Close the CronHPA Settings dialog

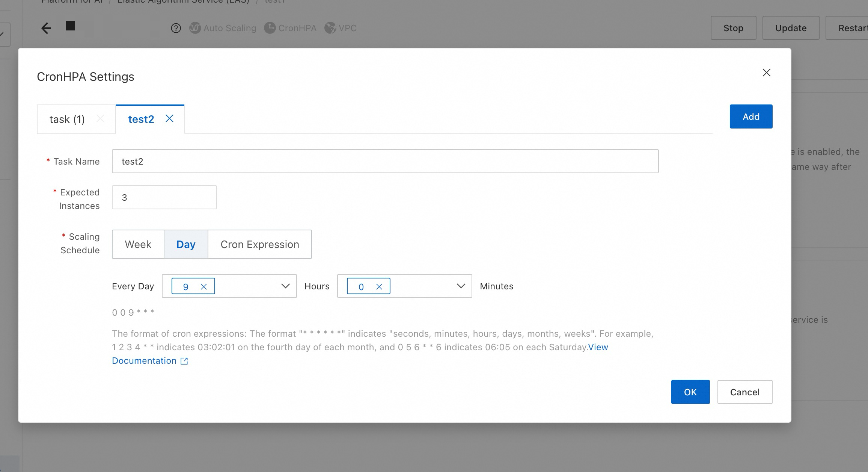766,73
